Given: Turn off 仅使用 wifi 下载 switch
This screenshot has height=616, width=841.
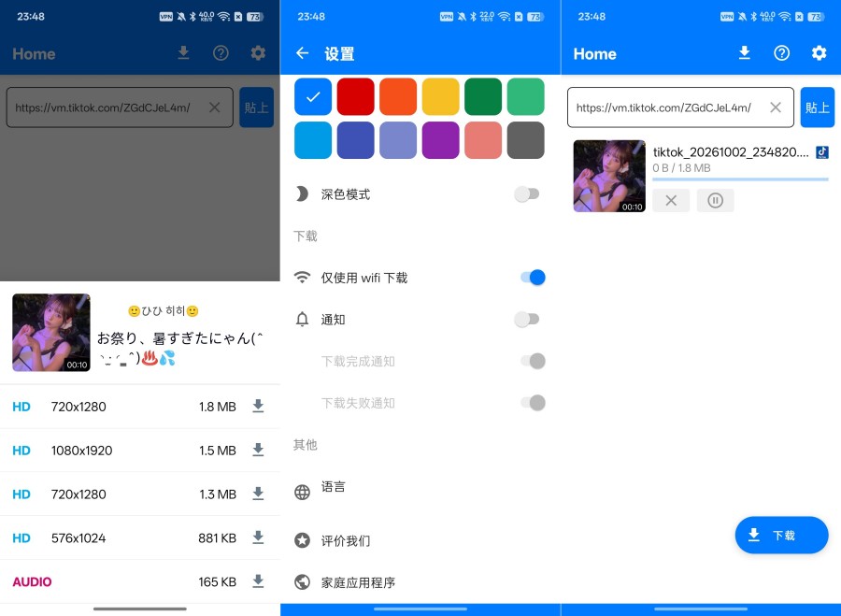Looking at the screenshot, I should coord(533,278).
